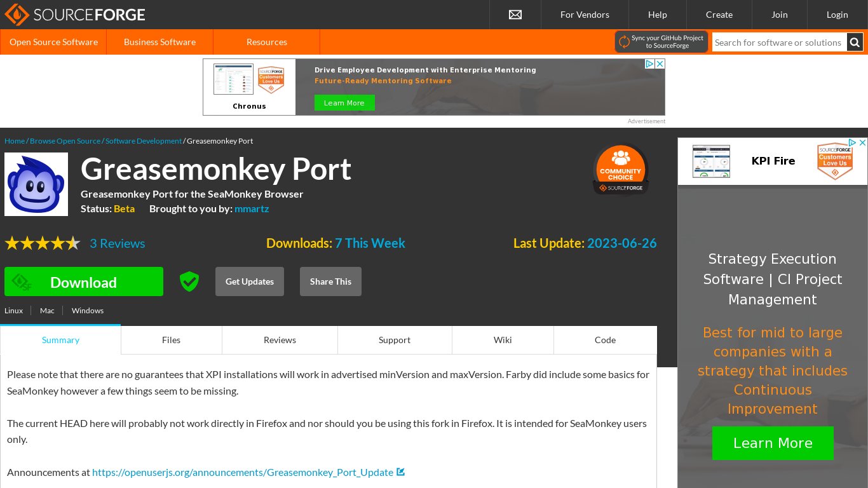868x488 pixels.
Task: Click the 2023-06-26 last update link
Action: click(x=622, y=243)
